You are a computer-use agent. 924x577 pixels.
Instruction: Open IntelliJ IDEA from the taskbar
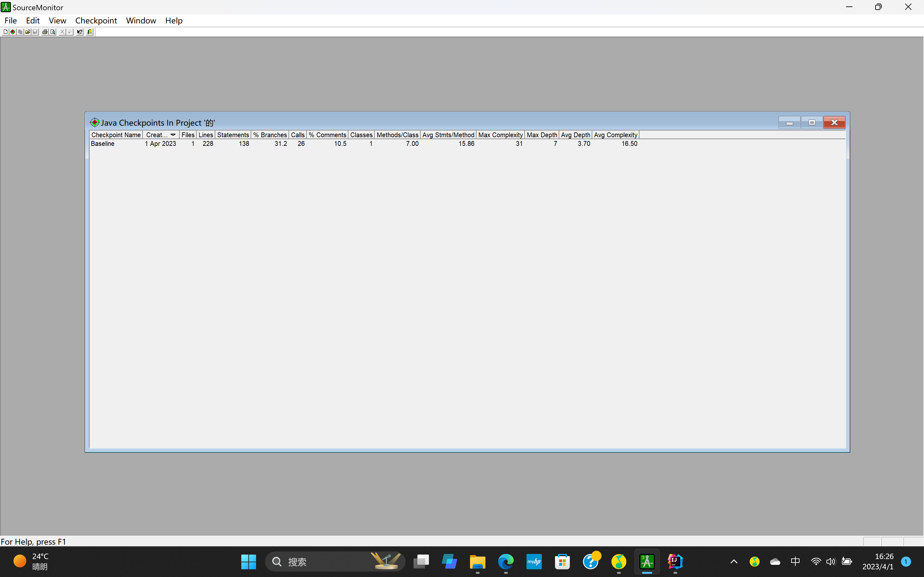tap(675, 561)
